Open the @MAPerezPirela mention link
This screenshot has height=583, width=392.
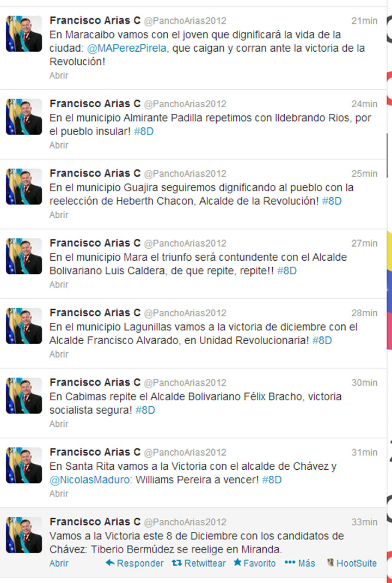[126, 48]
